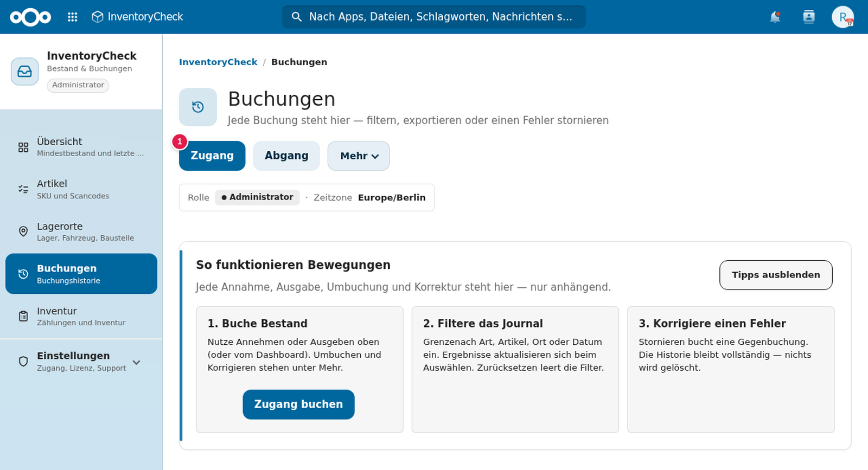Select Buchungen in the sidebar
Viewport: 868px width, 470px height.
point(81,274)
